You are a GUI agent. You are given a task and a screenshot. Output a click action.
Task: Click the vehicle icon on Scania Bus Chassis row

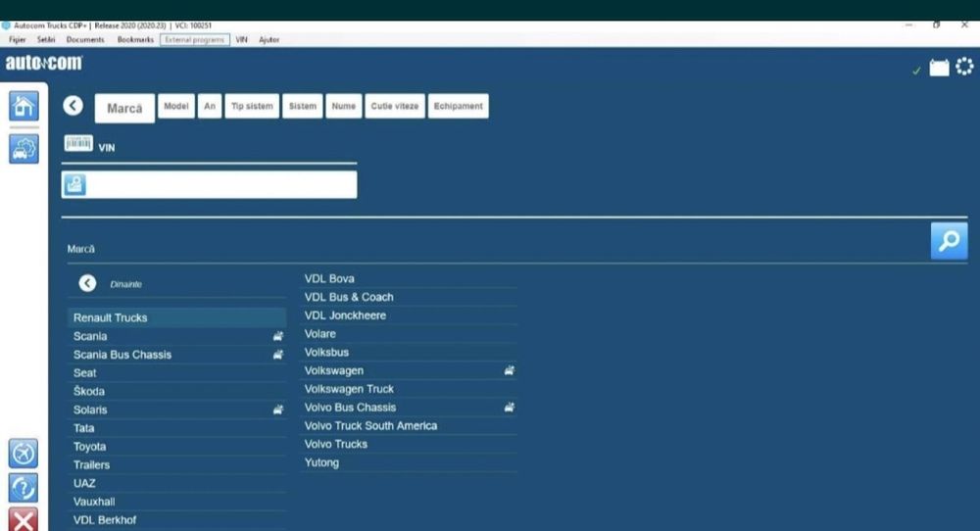278,355
